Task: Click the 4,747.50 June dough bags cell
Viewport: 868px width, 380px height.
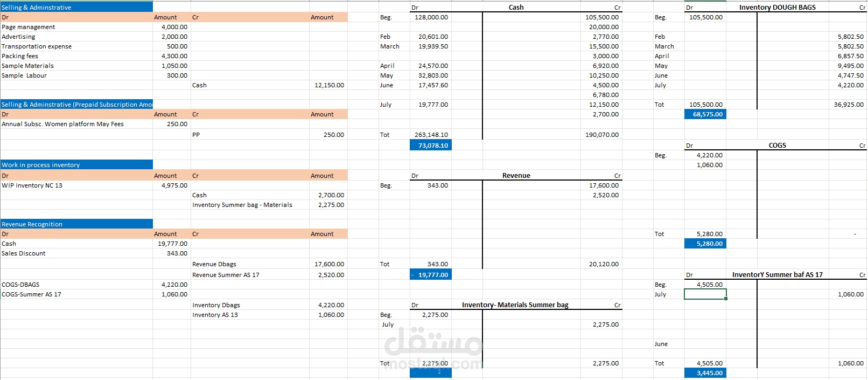Action: pyautogui.click(x=848, y=75)
